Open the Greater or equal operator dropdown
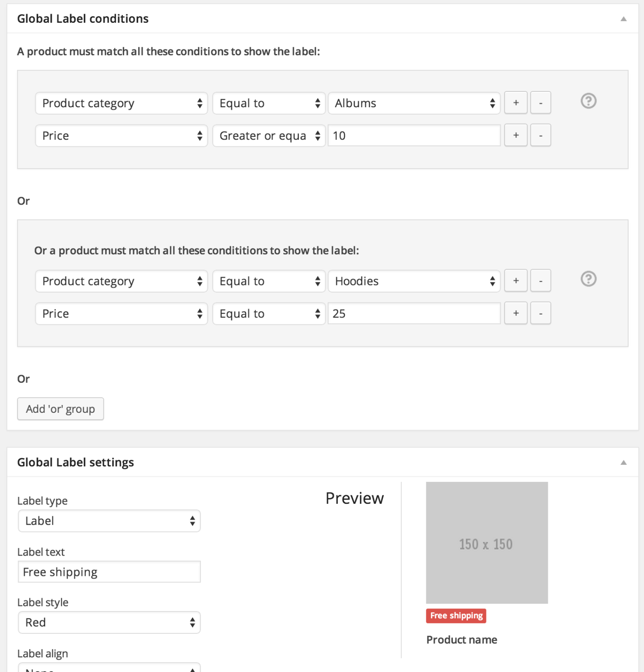644x672 pixels. pos(268,136)
